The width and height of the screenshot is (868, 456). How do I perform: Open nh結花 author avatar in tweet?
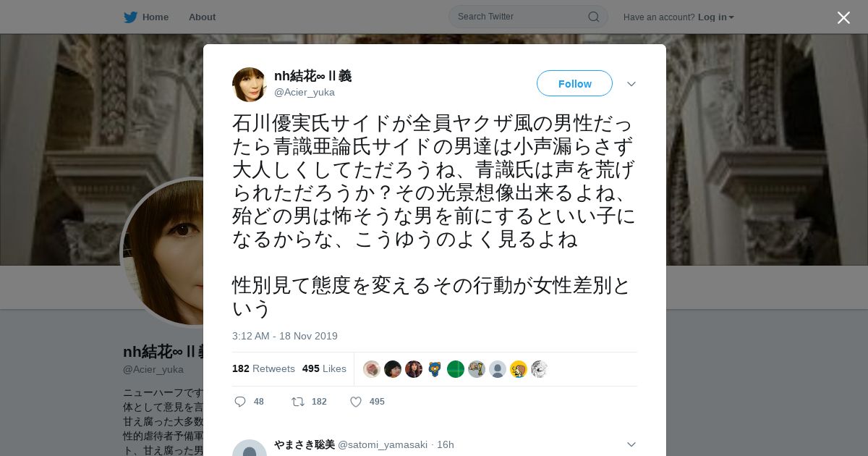(250, 85)
